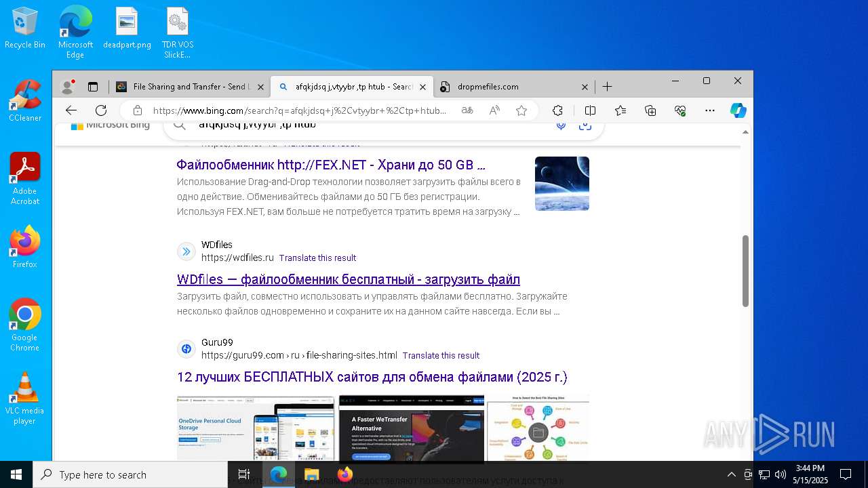Translate the Guru99 result

tap(441, 356)
